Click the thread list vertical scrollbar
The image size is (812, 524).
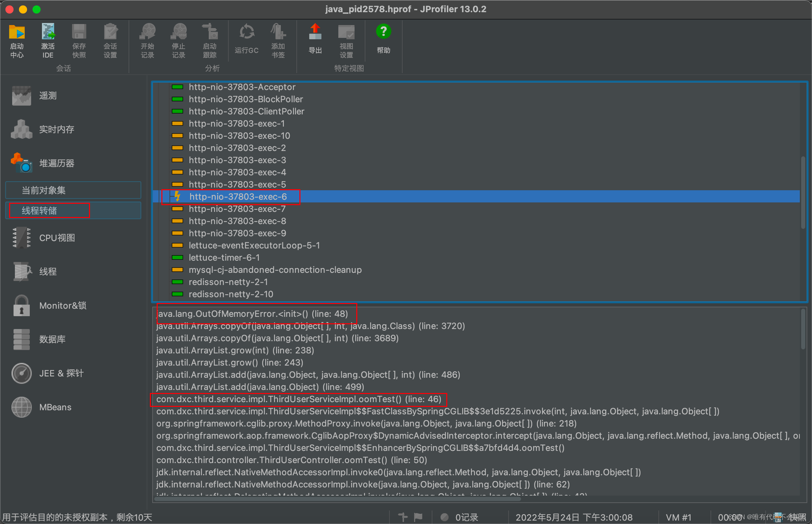click(x=803, y=193)
